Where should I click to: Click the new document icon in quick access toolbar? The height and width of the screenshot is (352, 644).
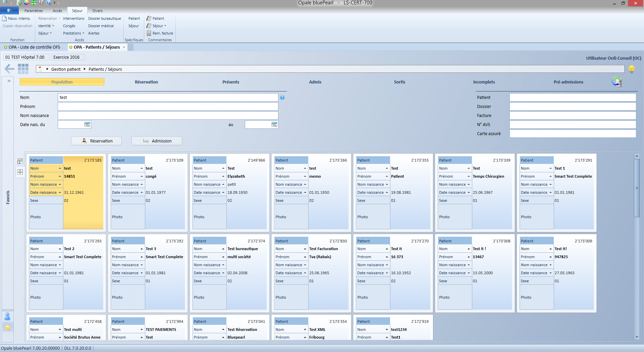19,3
